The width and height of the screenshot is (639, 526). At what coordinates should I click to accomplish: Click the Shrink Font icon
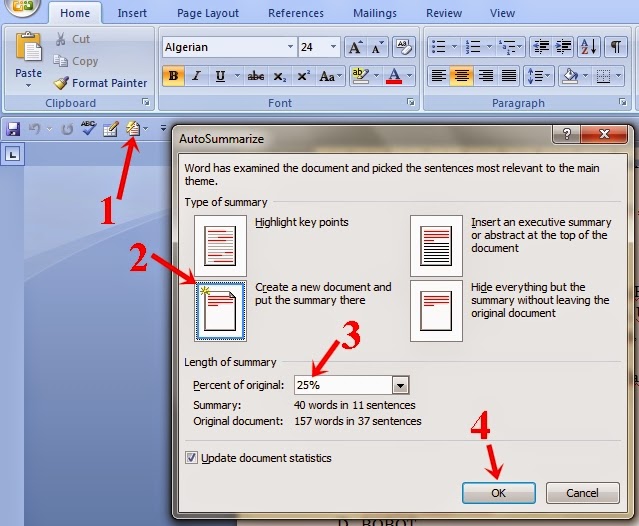(378, 47)
